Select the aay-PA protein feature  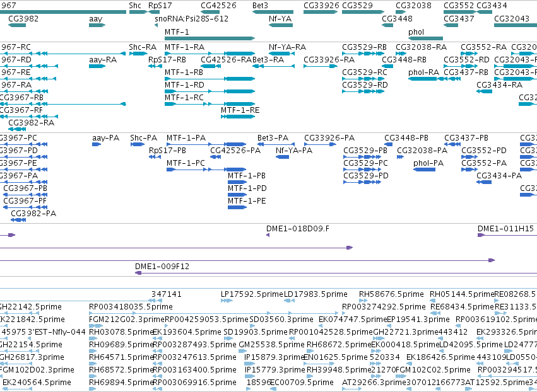point(97,144)
